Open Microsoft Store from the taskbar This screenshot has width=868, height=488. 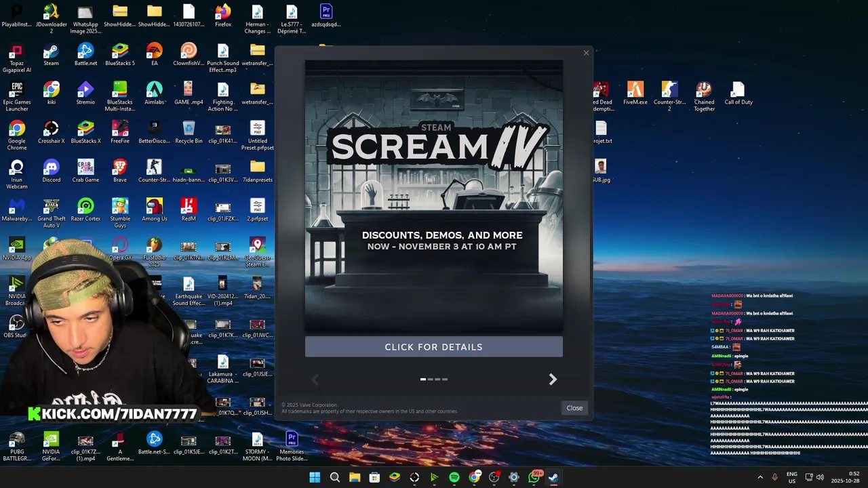point(374,477)
